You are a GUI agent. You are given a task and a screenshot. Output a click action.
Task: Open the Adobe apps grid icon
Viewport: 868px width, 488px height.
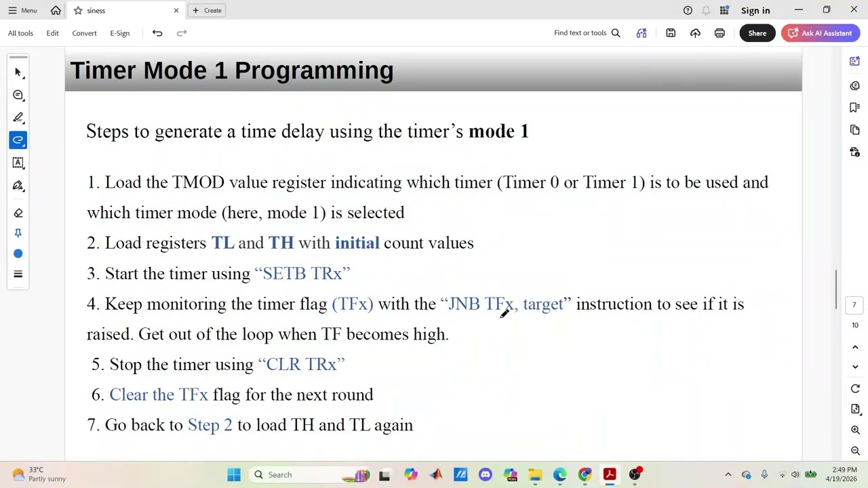(x=724, y=10)
